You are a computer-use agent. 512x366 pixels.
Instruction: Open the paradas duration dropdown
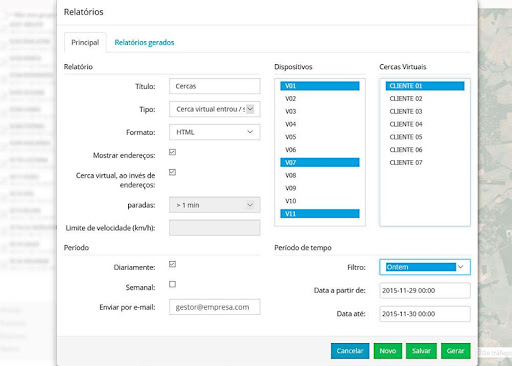pyautogui.click(x=215, y=205)
